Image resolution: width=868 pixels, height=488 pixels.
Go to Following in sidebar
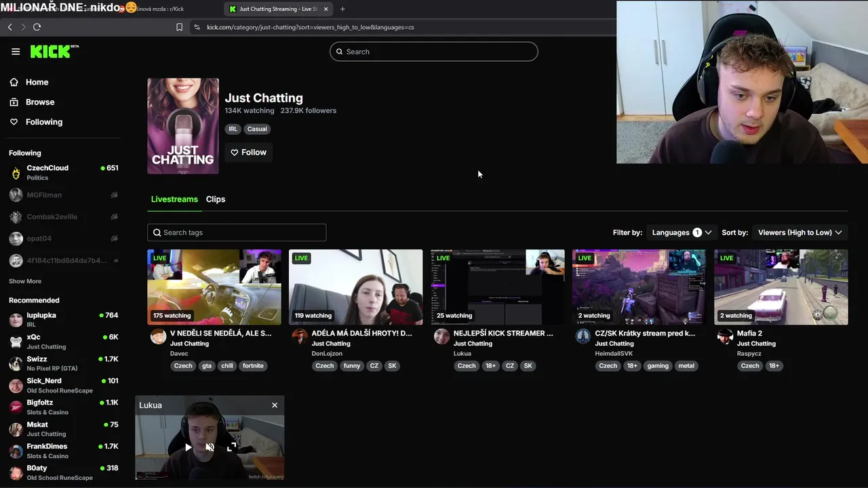[x=44, y=122]
